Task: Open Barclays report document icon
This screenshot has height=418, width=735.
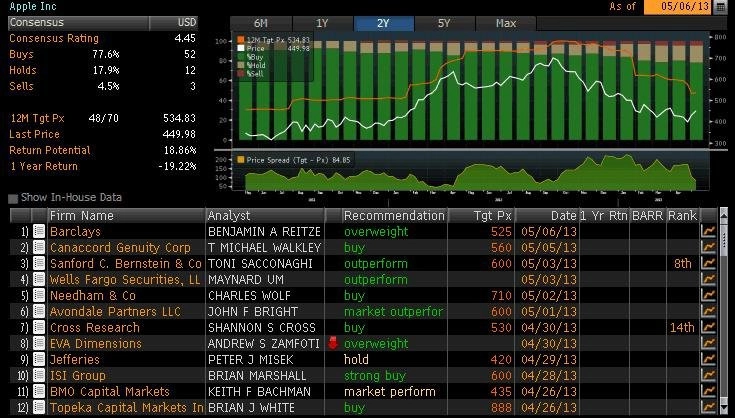Action: click(x=39, y=231)
